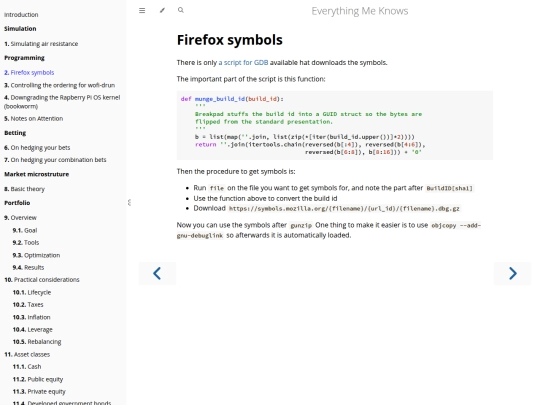This screenshot has width=540, height=405.
Task: Click the Market microstruture heading
Action: pos(37,174)
